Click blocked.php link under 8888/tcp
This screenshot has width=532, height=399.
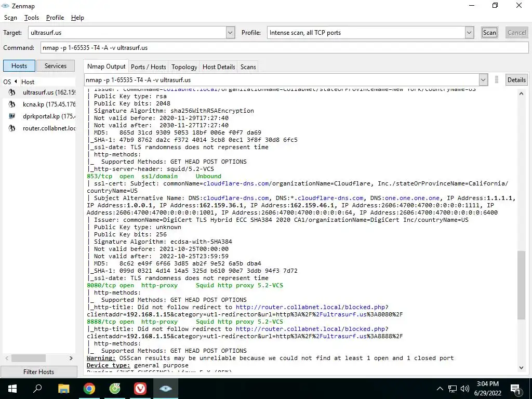[x=311, y=329]
